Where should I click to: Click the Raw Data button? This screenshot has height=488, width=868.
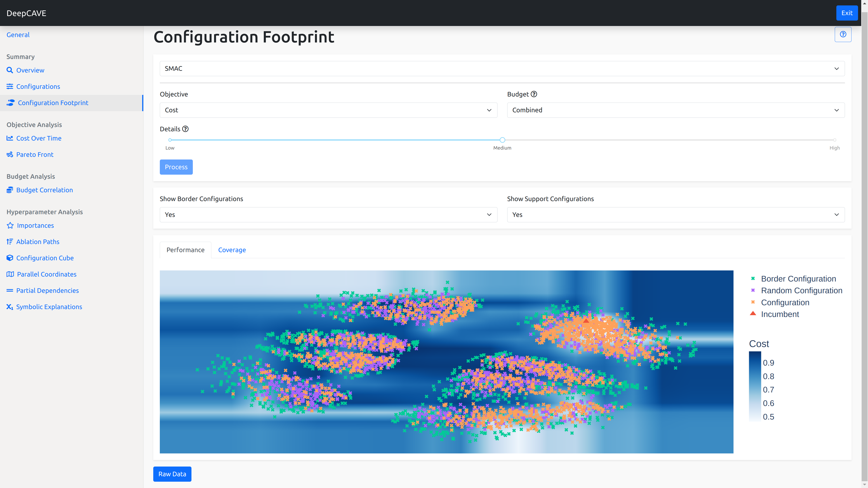pos(172,474)
